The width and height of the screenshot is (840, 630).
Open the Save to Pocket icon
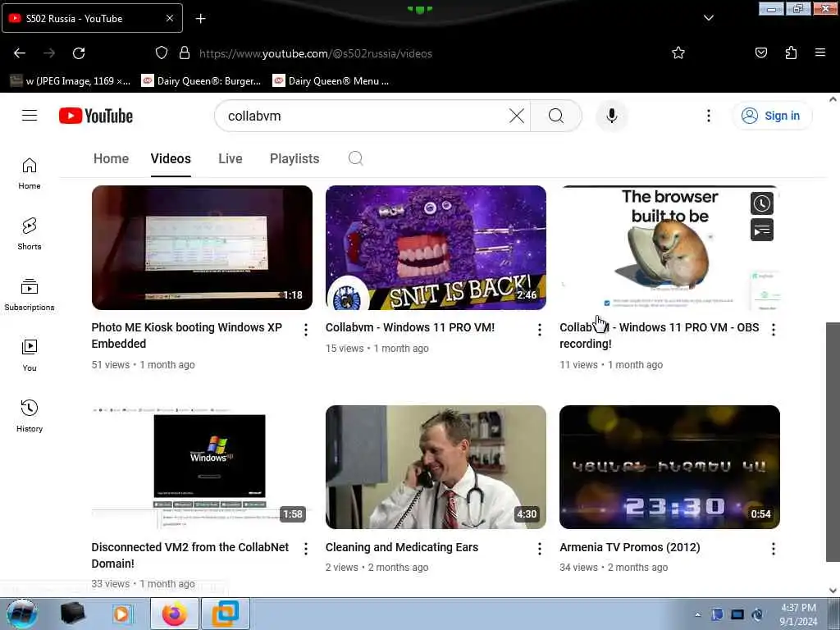[760, 52]
